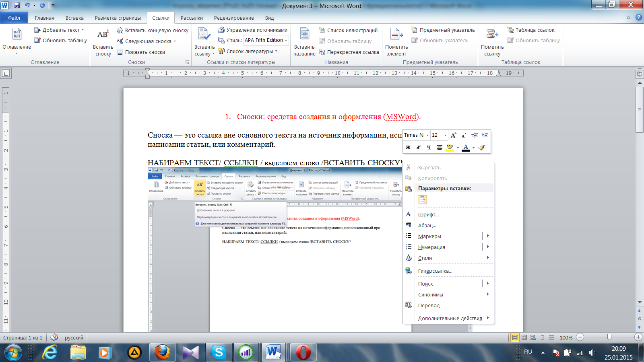Screen dimensions: 644x362
Task: Click Cross-reference (Перекрестная ссылка)
Action: (x=349, y=52)
